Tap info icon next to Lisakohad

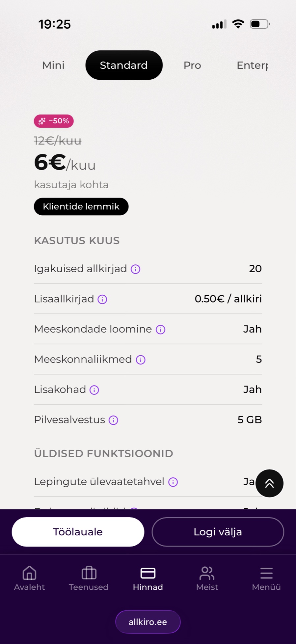click(x=94, y=390)
